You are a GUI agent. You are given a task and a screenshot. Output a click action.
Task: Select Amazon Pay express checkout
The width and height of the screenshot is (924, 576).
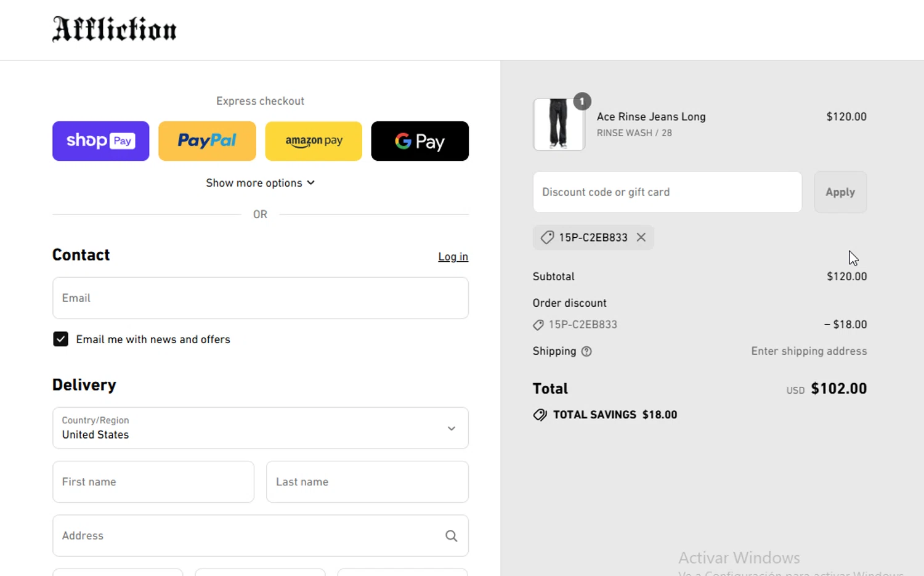coord(314,141)
